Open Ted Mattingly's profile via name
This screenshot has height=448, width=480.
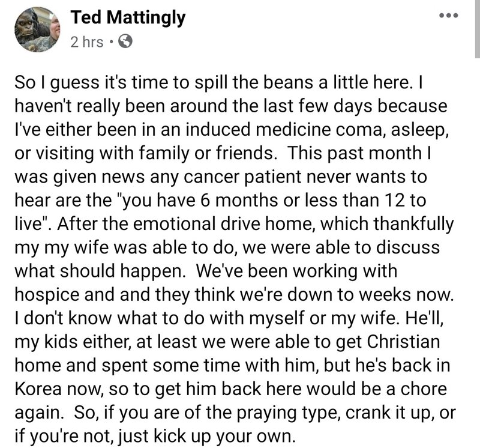(x=128, y=17)
